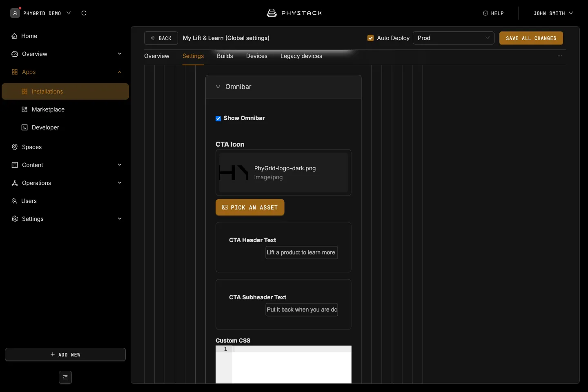Viewport: 588px width, 392px height.
Task: Click the CTA Subheader Text input field
Action: (x=302, y=310)
